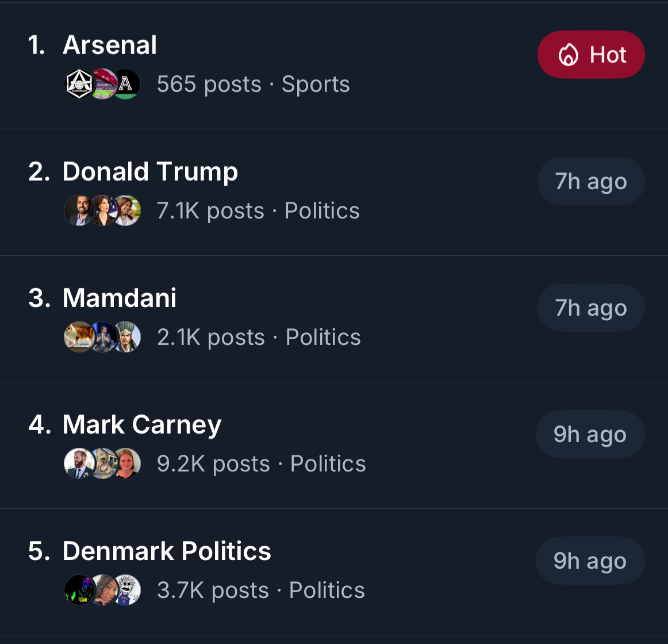The width and height of the screenshot is (668, 644).
Task: Click the flame icon in the Hot badge
Action: click(x=568, y=55)
